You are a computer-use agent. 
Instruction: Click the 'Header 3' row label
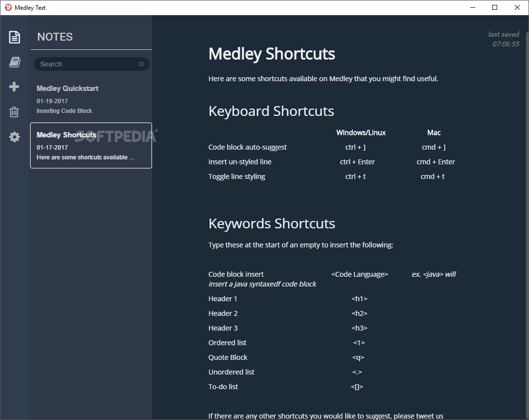pos(223,328)
